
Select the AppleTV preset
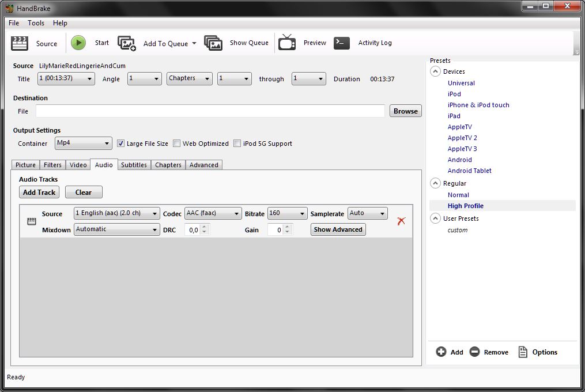pyautogui.click(x=460, y=127)
